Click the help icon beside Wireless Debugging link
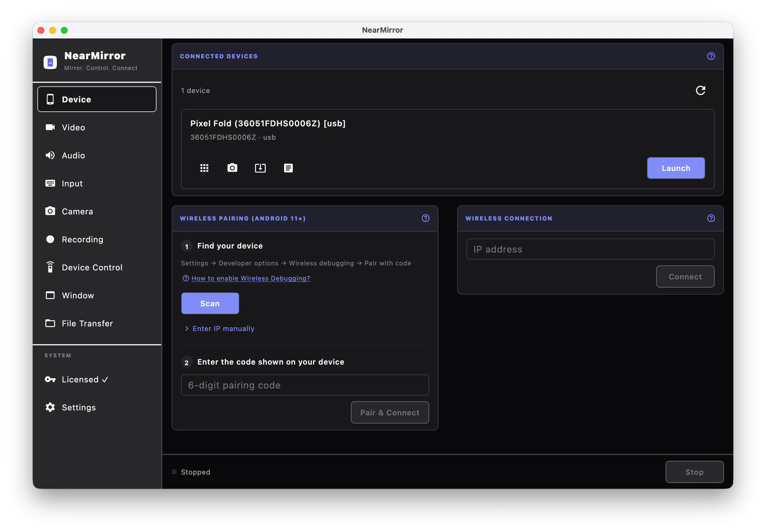The image size is (766, 532). [186, 278]
